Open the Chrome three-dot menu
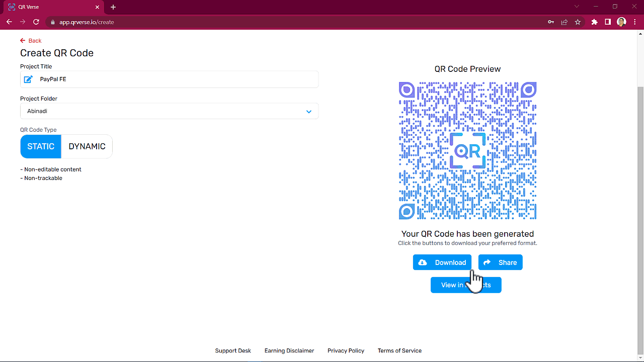This screenshot has width=644, height=362. 635,22
